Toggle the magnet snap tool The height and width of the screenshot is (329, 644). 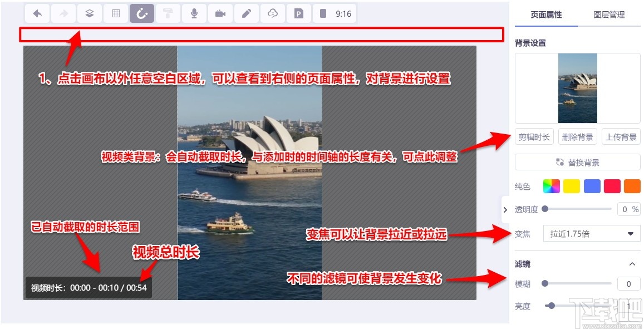tap(141, 13)
